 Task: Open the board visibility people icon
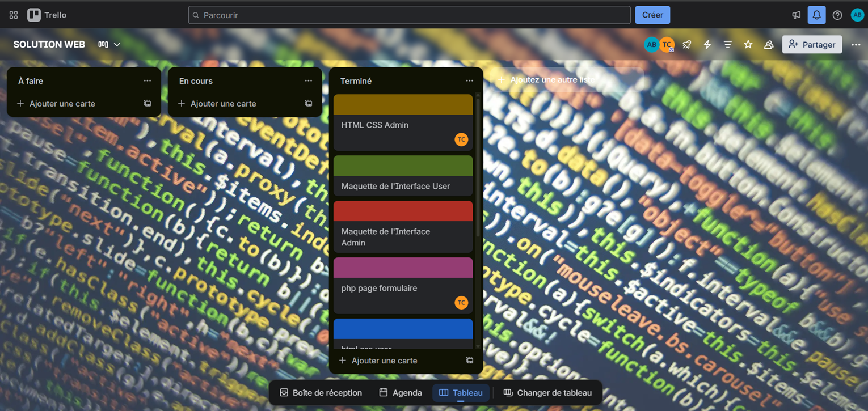tap(769, 44)
